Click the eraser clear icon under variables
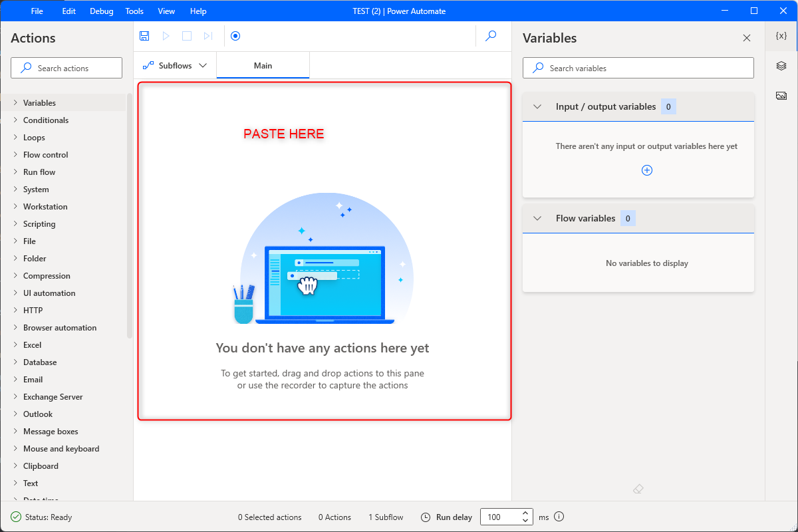 (x=638, y=489)
